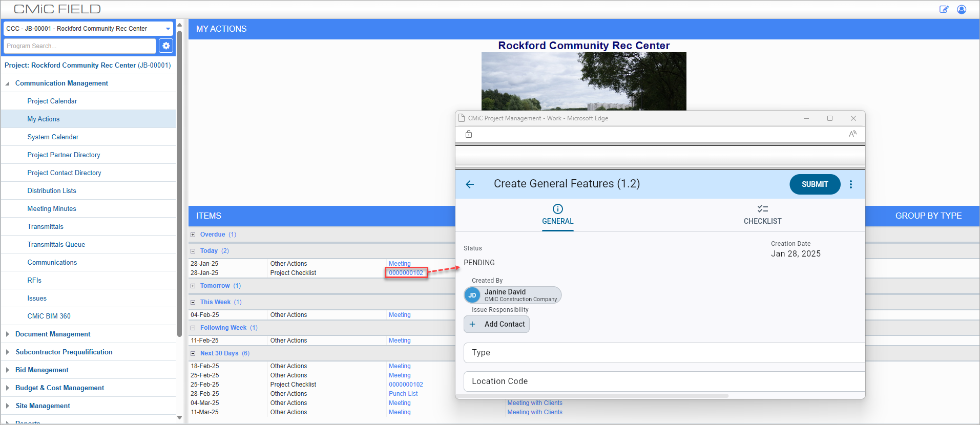Collapse Communication Management section
The width and height of the screenshot is (980, 425).
[8, 83]
